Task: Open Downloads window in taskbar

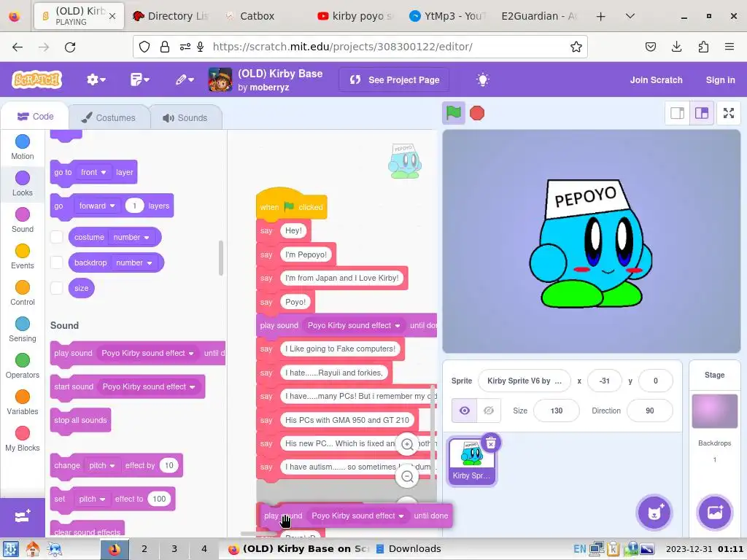Action: [x=409, y=549]
